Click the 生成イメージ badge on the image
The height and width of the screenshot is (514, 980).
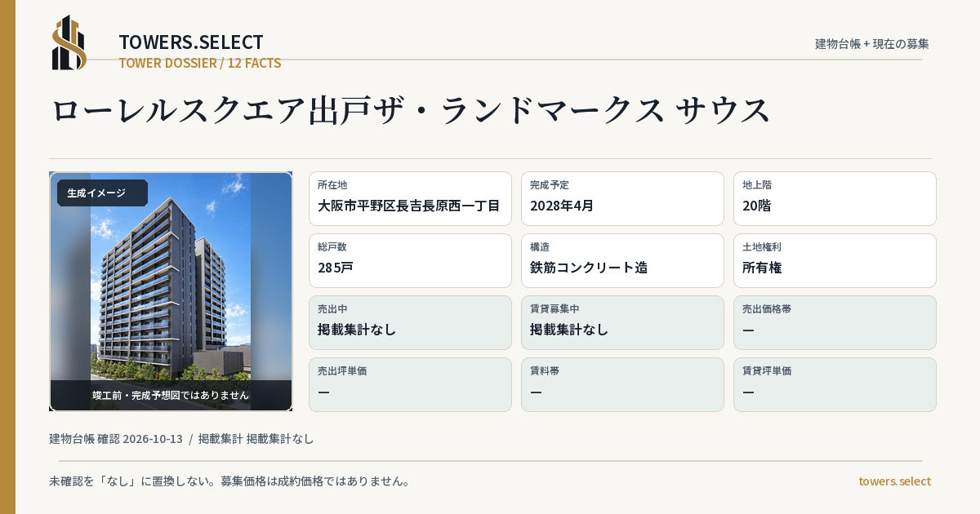(102, 193)
